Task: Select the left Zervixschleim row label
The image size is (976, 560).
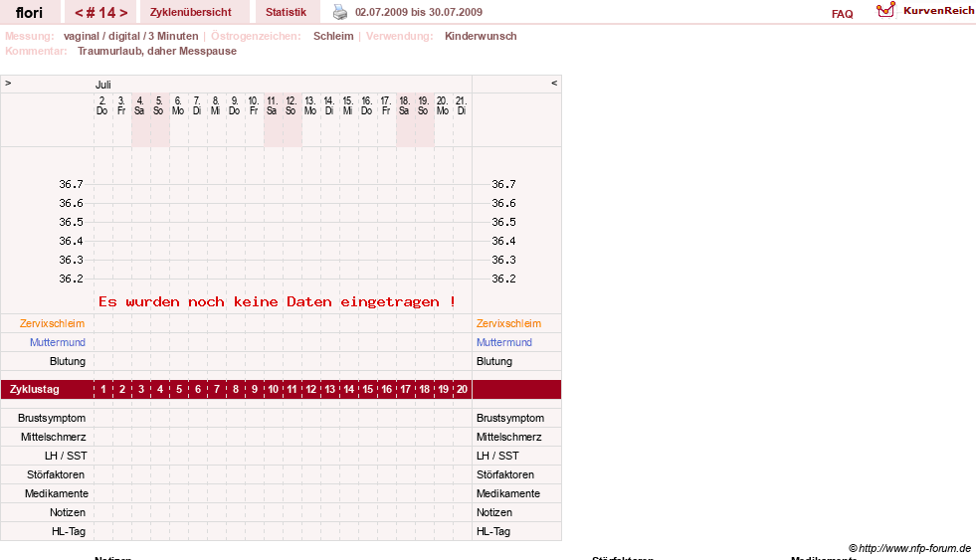Action: tap(53, 323)
